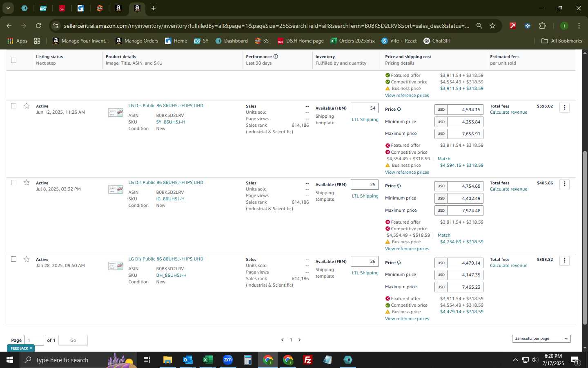Screen dimensions: 588x368
Task: Select the SY_86UH5J-H listing checkbox
Action: click(13, 106)
